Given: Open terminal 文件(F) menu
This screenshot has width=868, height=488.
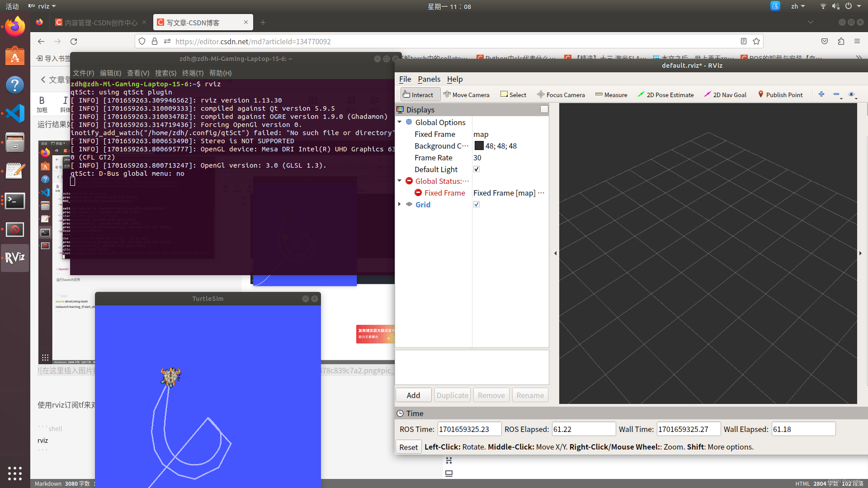Looking at the screenshot, I should 83,73.
